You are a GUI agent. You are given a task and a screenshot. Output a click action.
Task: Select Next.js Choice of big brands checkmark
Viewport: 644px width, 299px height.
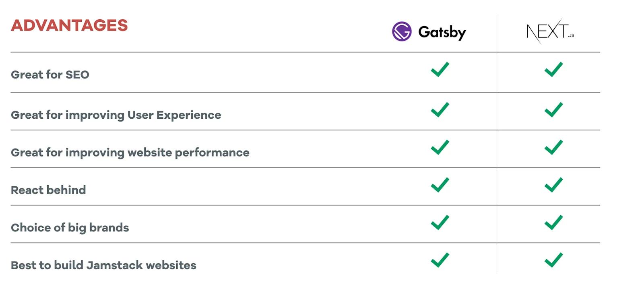(x=553, y=223)
